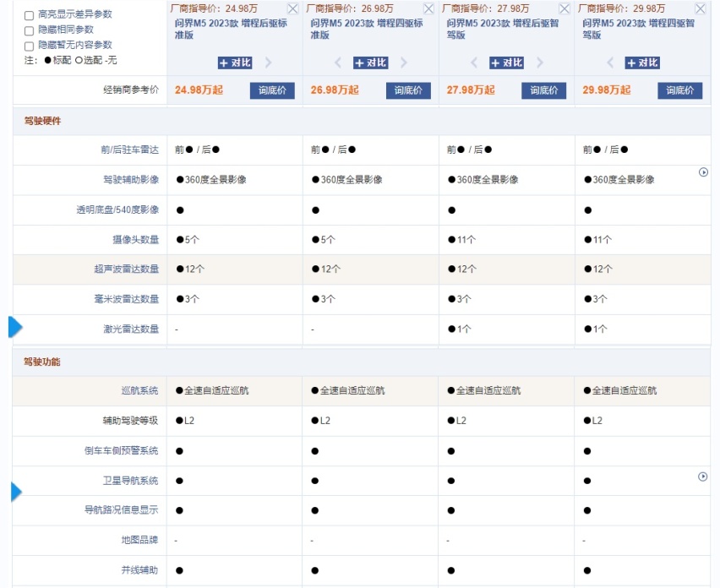The height and width of the screenshot is (588, 720).
Task: Enable 高亮显示差异参数 checkbox
Action: point(29,15)
